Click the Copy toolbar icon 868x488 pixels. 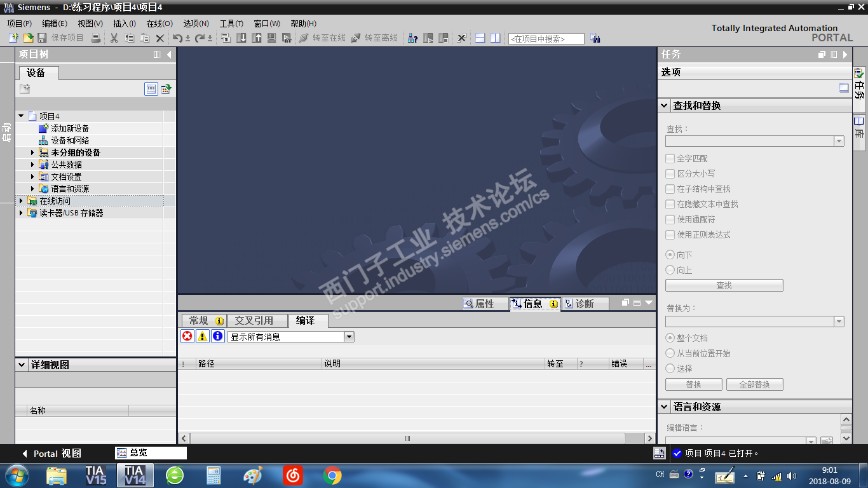129,38
